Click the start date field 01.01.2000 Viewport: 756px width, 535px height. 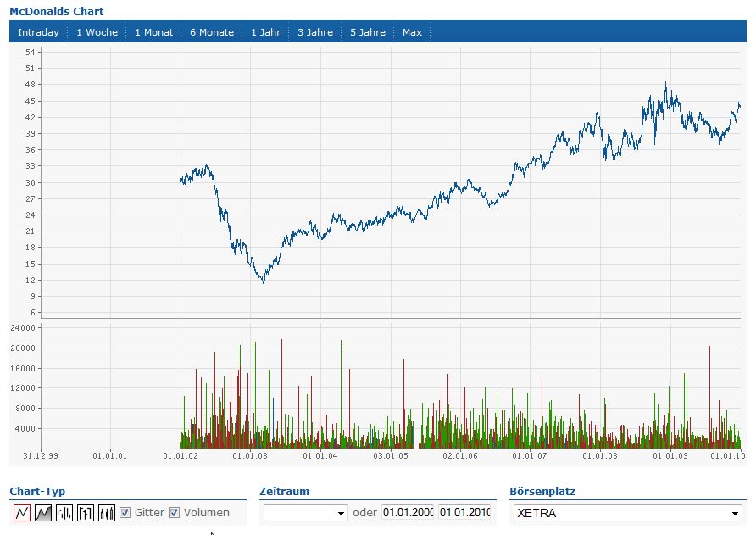[x=408, y=512]
